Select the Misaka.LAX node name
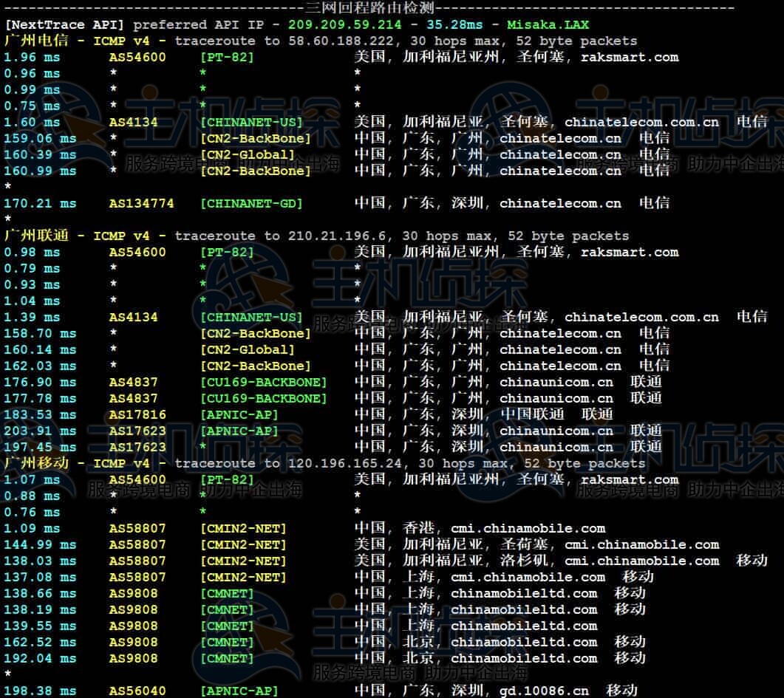Viewport: 784px width, 698px height. (x=548, y=24)
